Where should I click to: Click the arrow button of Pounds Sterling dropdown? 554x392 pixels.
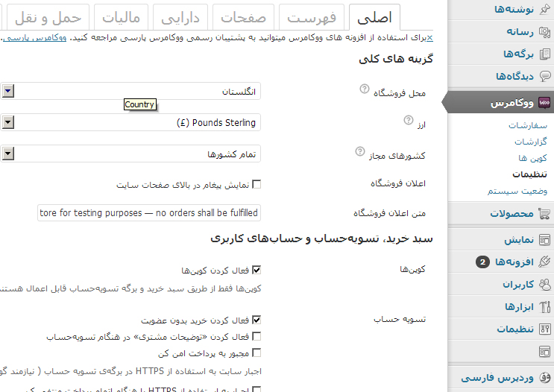(8, 122)
